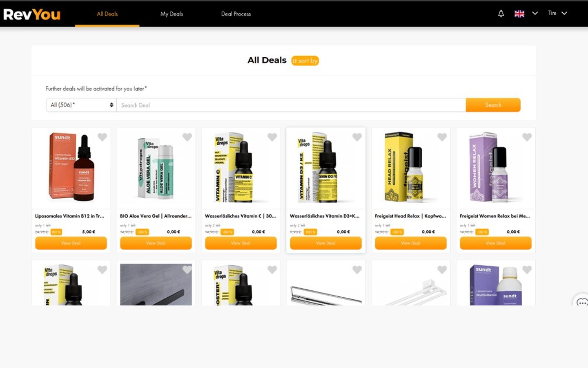Open the All (506) category dropdown
Image resolution: width=588 pixels, height=368 pixels.
81,105
